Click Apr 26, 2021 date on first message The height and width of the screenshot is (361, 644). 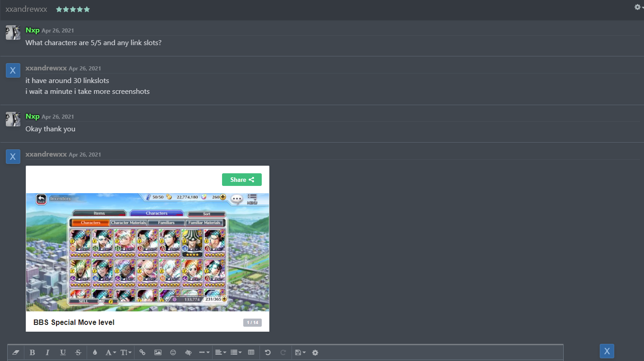tap(58, 31)
